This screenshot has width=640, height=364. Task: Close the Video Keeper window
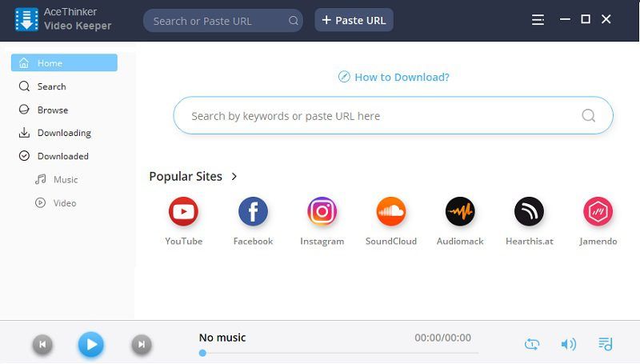point(606,19)
